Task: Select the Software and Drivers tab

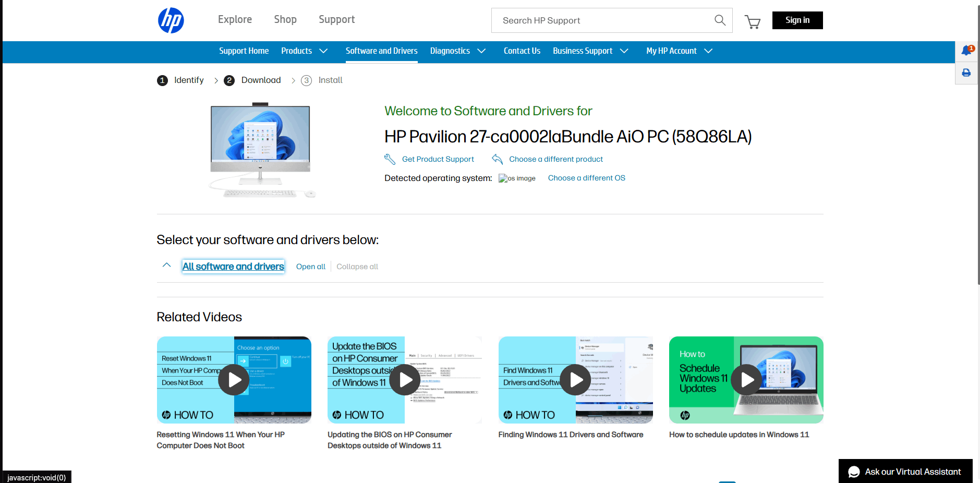Action: 382,51
